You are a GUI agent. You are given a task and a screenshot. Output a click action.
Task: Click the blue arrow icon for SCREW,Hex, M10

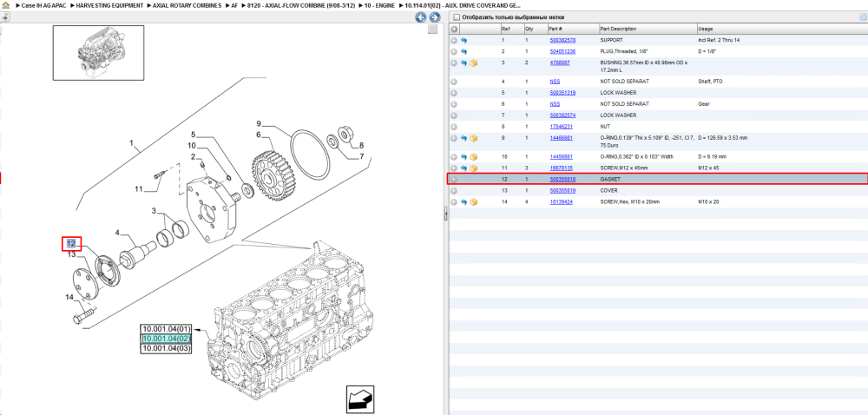tap(464, 202)
